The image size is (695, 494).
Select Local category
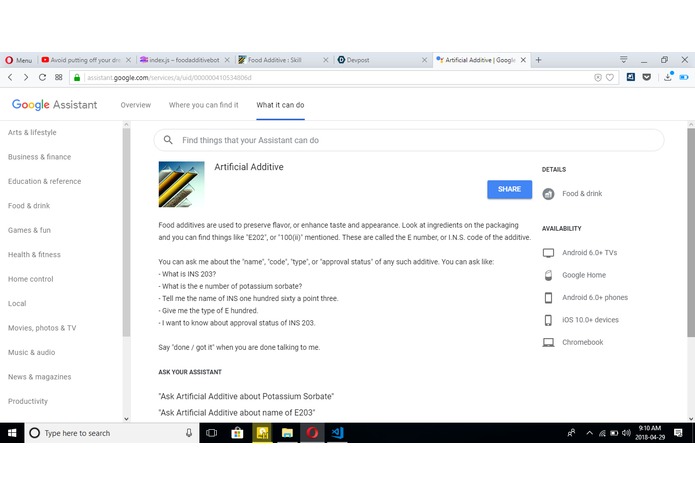17,303
